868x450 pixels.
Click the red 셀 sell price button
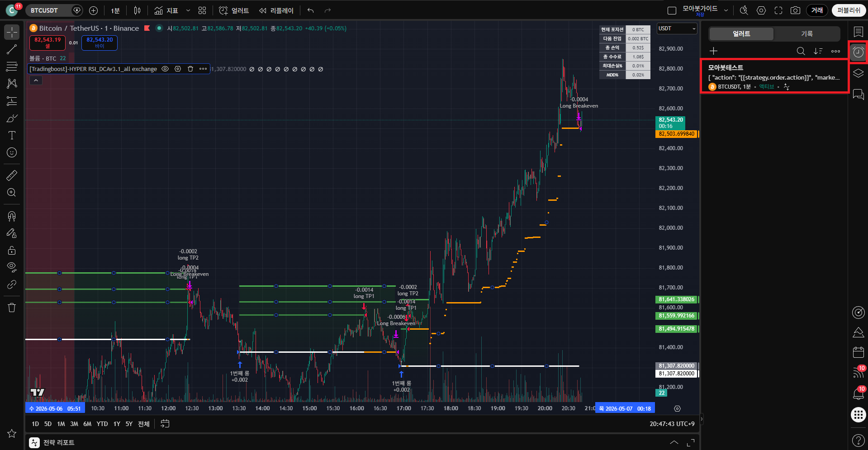[x=47, y=43]
